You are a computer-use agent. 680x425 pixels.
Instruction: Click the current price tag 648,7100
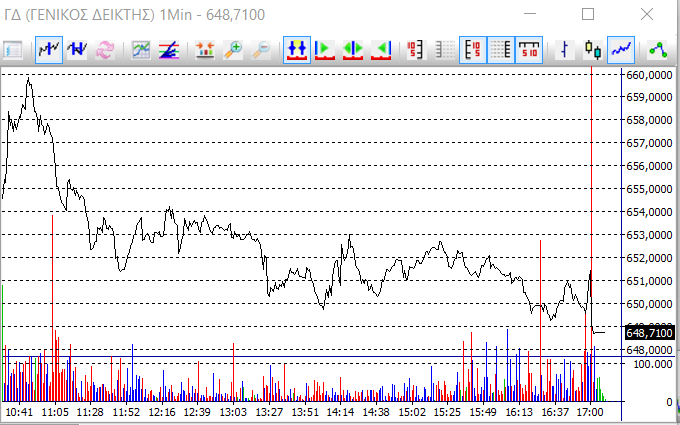pos(650,333)
